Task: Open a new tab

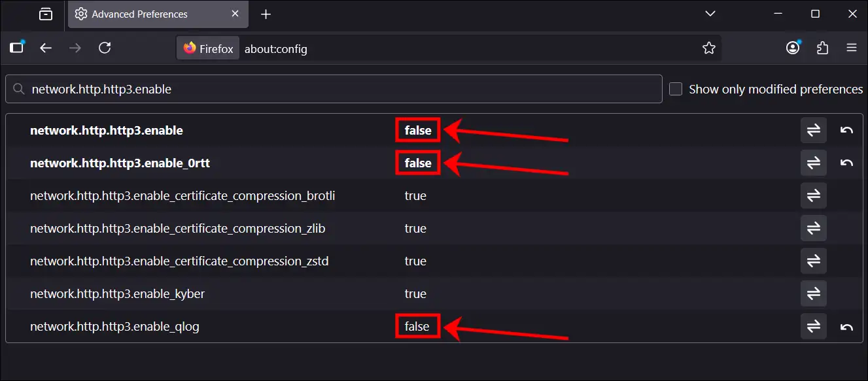Action: pos(266,14)
